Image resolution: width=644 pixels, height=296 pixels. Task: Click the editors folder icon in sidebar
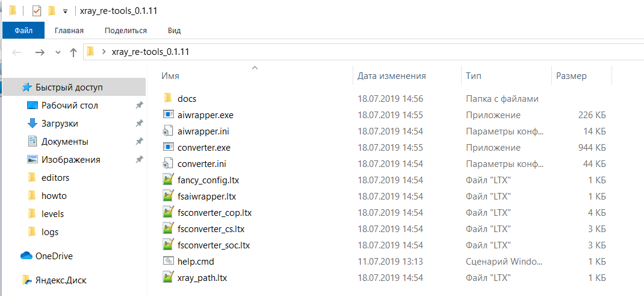point(32,178)
